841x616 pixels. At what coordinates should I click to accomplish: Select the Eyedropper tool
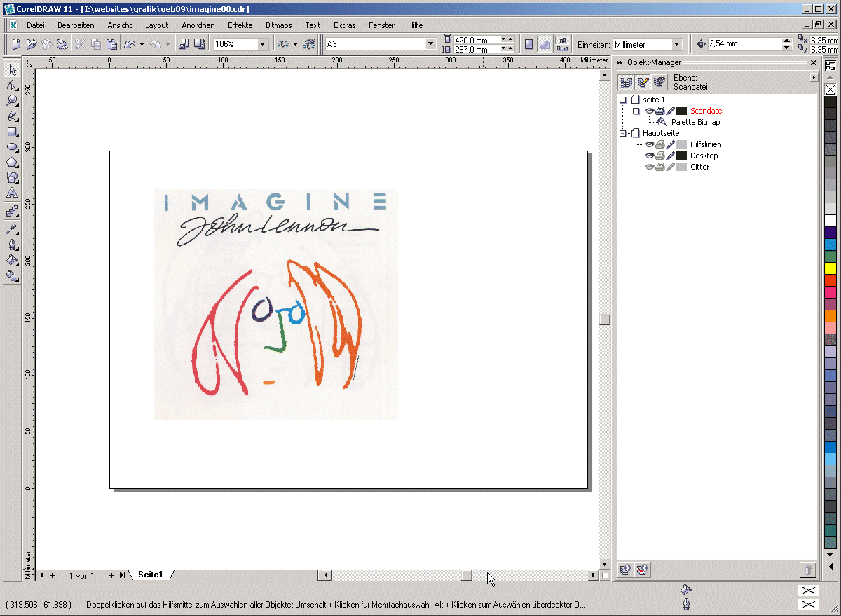coord(12,228)
